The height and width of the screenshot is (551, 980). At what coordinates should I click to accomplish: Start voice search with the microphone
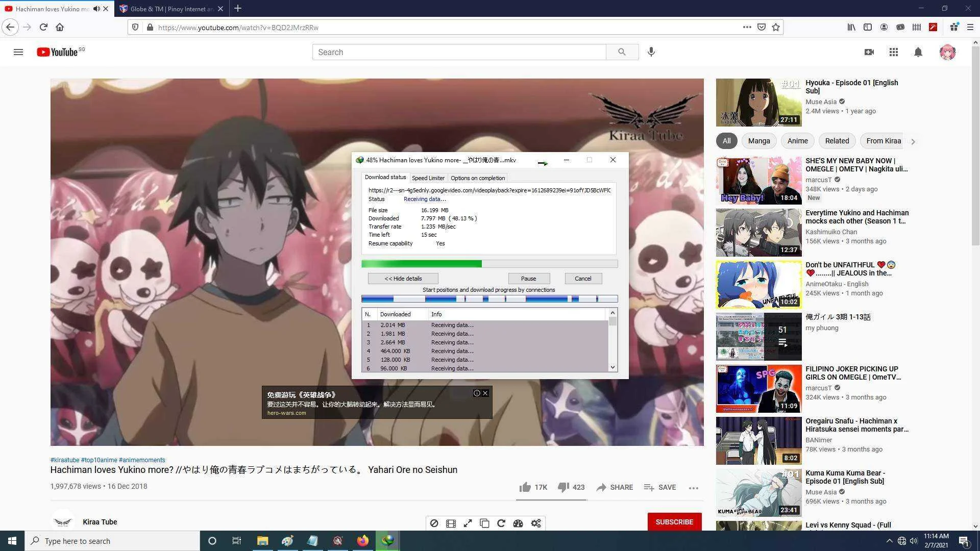click(651, 52)
